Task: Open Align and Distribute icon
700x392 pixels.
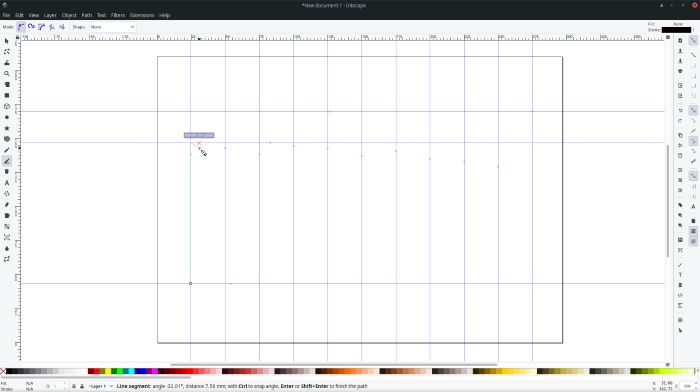Action: 680,305
